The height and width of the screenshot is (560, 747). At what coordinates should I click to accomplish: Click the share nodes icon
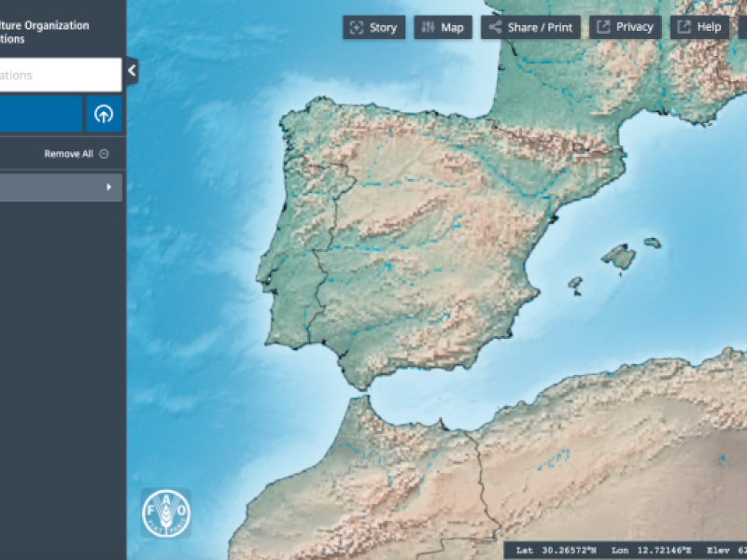pyautogui.click(x=496, y=27)
